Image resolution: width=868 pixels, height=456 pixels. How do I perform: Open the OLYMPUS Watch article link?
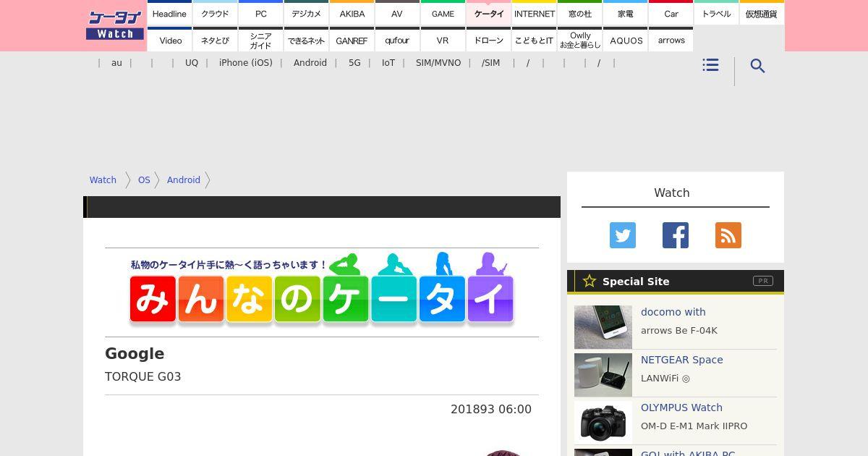tap(682, 408)
